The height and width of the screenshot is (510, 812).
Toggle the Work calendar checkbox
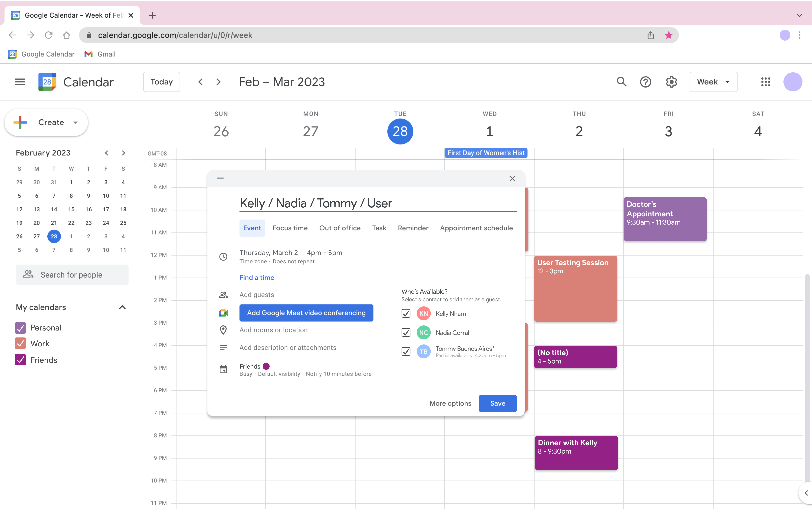(x=20, y=343)
